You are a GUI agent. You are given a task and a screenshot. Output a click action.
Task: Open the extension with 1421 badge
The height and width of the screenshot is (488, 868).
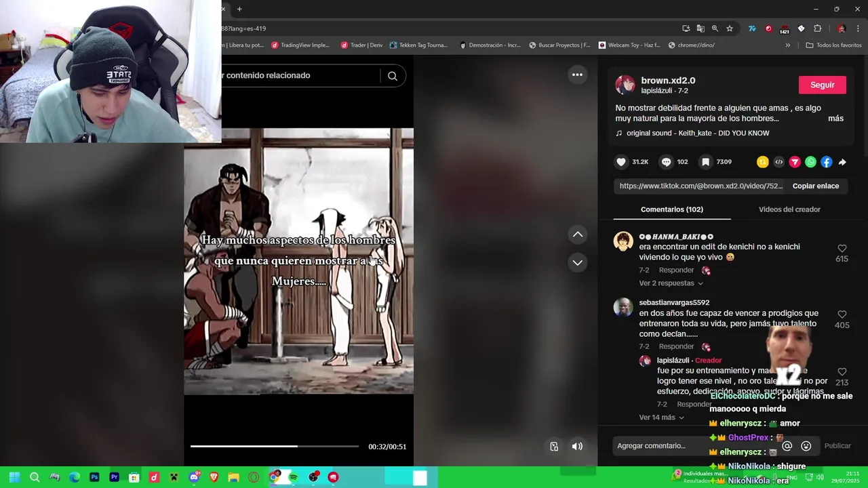pyautogui.click(x=785, y=29)
